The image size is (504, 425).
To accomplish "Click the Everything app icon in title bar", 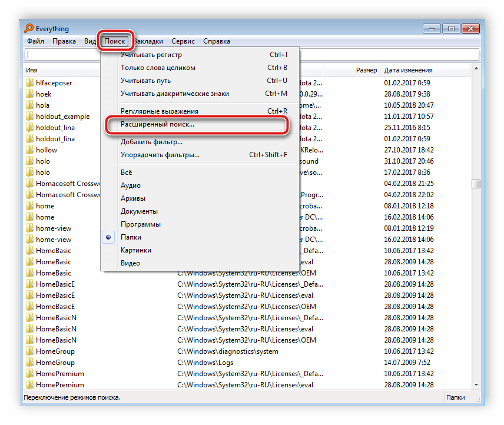I will (29, 28).
